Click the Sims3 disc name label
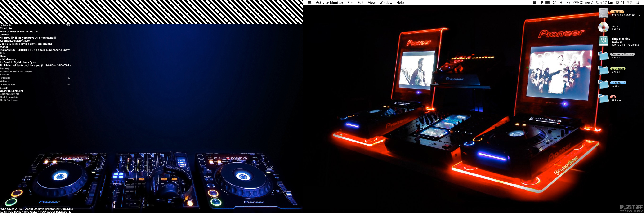The height and width of the screenshot is (213, 644). pyautogui.click(x=615, y=26)
